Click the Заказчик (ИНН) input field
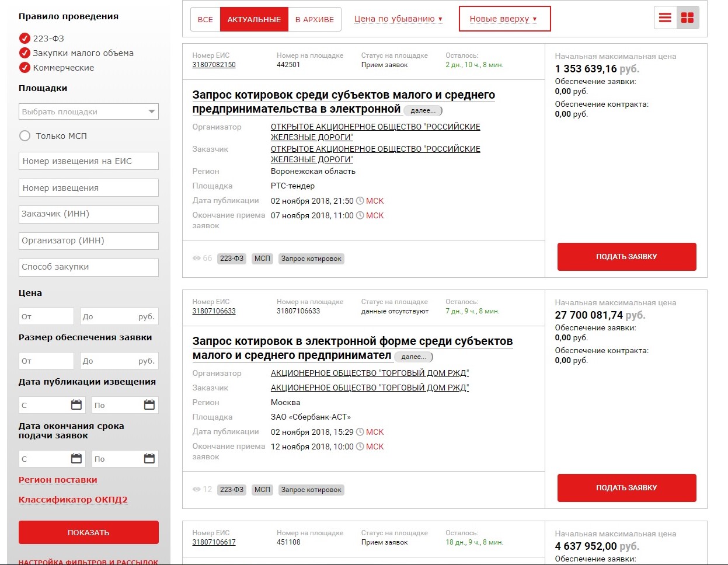This screenshot has height=565, width=728. (89, 214)
